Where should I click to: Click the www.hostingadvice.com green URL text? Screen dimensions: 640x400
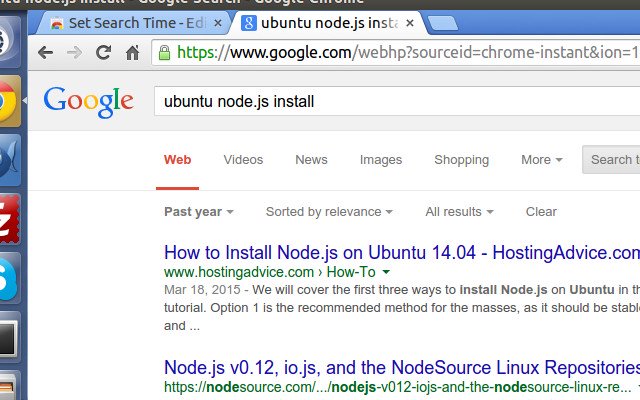point(239,272)
